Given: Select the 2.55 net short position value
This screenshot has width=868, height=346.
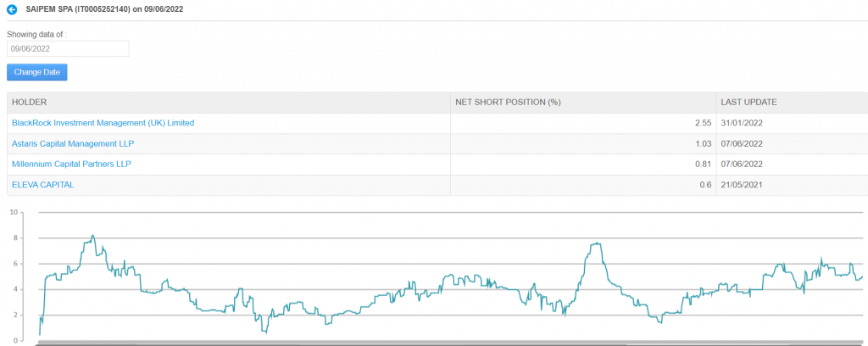Looking at the screenshot, I should pyautogui.click(x=703, y=123).
